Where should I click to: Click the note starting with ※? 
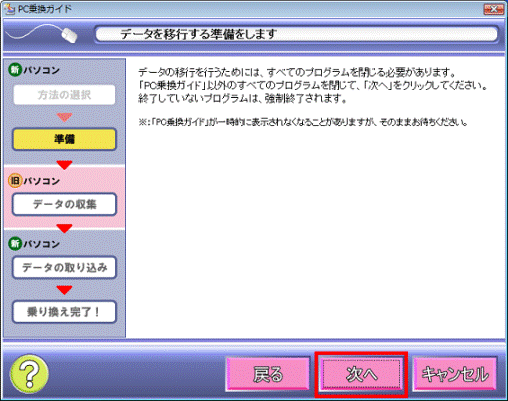(303, 122)
